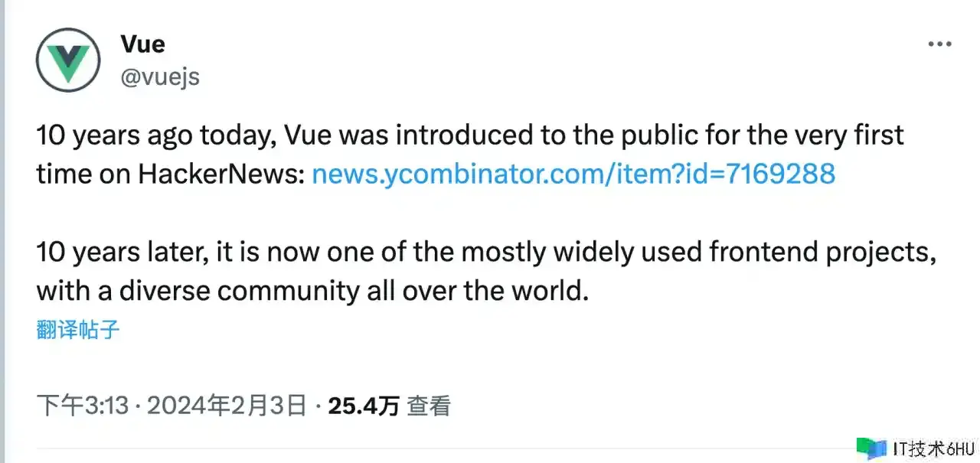Click the 25.4万 view count
The width and height of the screenshot is (980, 463).
(x=364, y=406)
